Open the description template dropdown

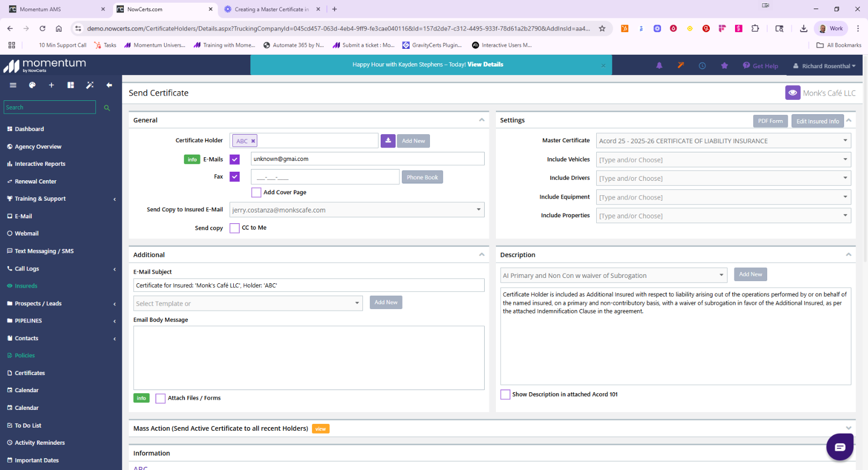614,275
